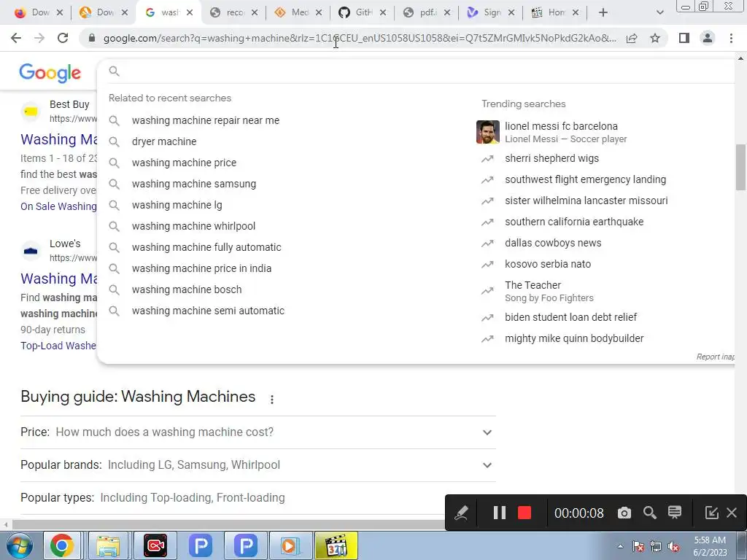Open the tab search chevron
The width and height of the screenshot is (747, 560).
(659, 12)
